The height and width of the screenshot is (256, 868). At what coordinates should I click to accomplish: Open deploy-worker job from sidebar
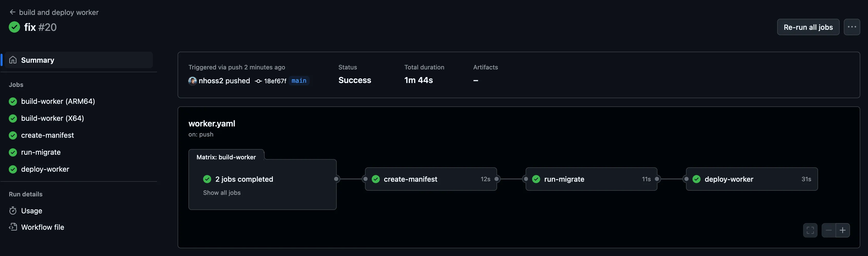(x=45, y=169)
